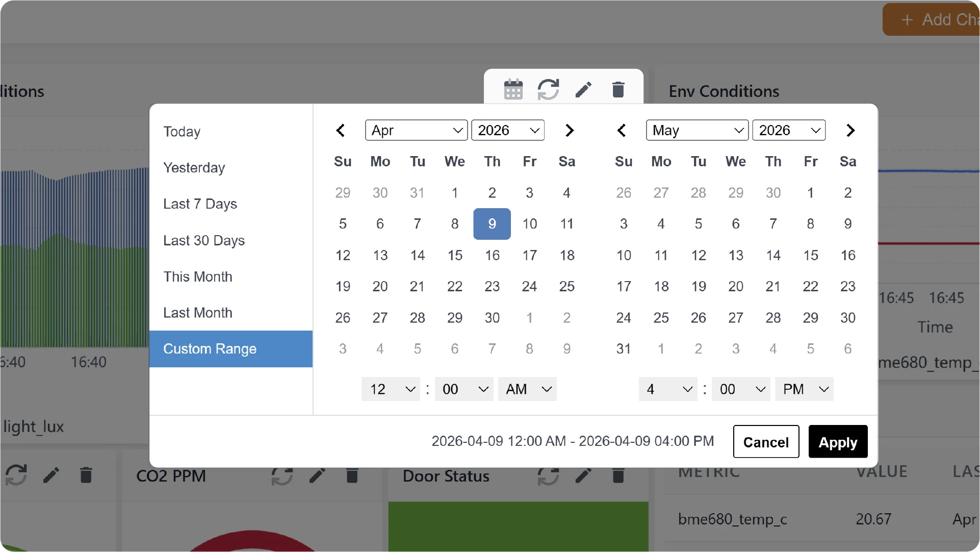Select April 10 in the left calendar
This screenshot has width=980, height=552.
click(529, 224)
